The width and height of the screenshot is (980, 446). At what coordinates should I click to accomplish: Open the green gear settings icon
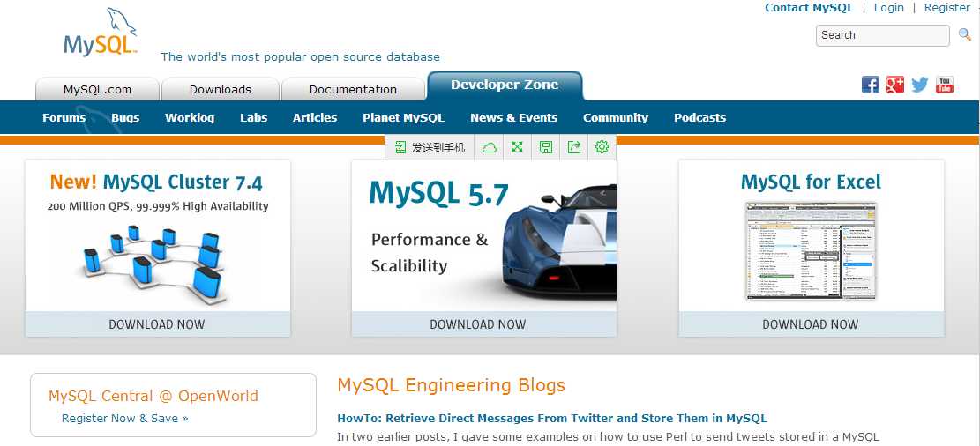(x=602, y=147)
